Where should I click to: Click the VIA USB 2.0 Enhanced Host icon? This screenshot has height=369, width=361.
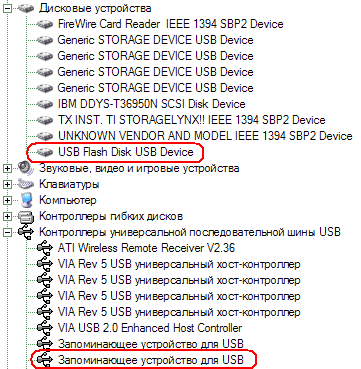coord(45,328)
